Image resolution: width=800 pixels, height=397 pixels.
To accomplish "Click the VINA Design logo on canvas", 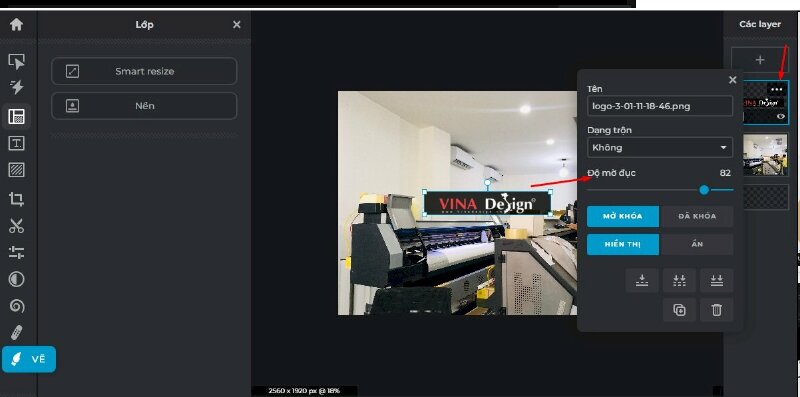I will click(487, 204).
